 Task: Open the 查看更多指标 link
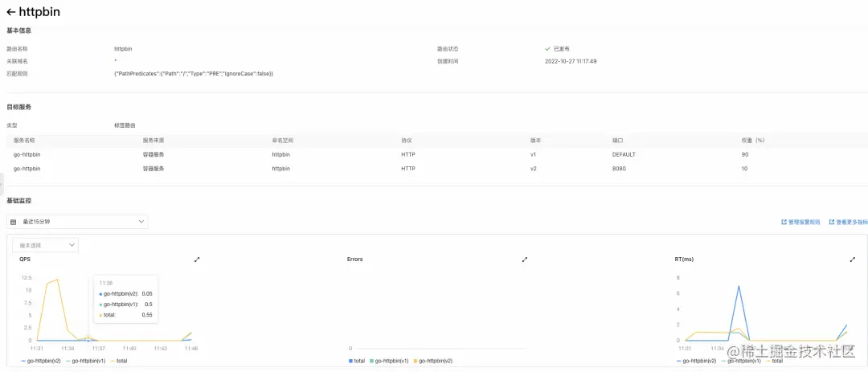(x=849, y=222)
